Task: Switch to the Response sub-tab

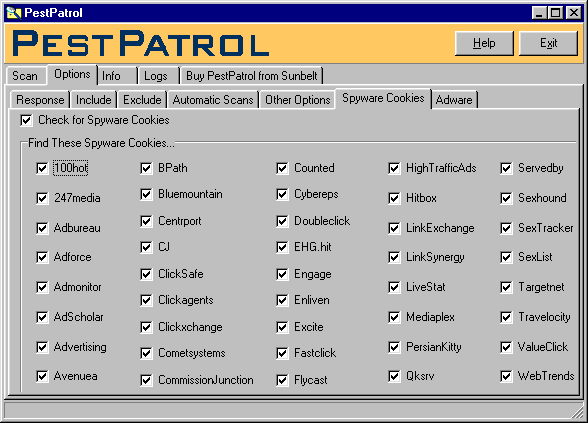Action: [x=40, y=100]
